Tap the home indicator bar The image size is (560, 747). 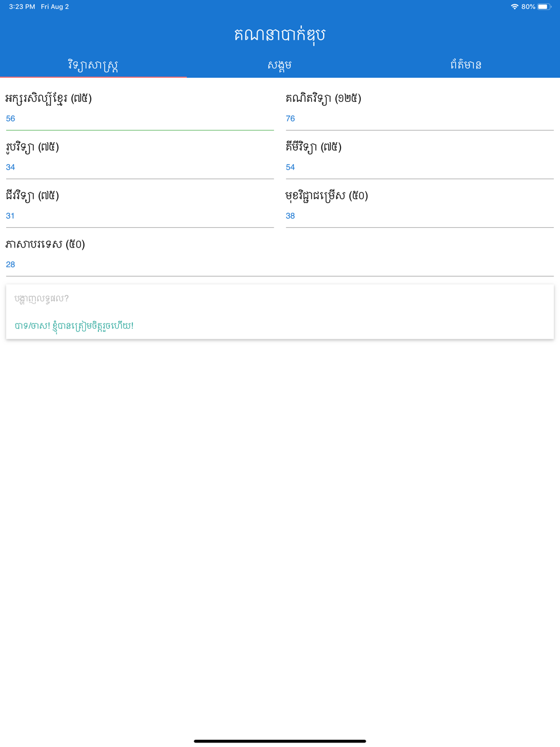[279, 741]
